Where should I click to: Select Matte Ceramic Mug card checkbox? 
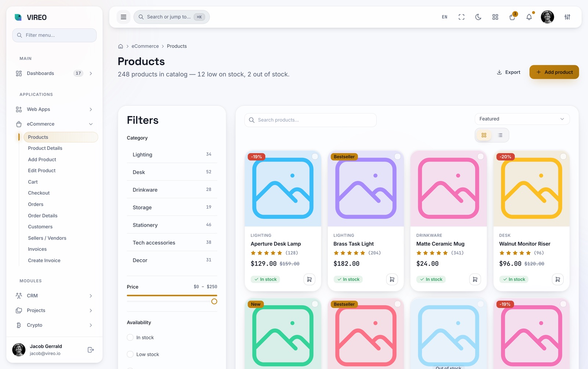481,156
